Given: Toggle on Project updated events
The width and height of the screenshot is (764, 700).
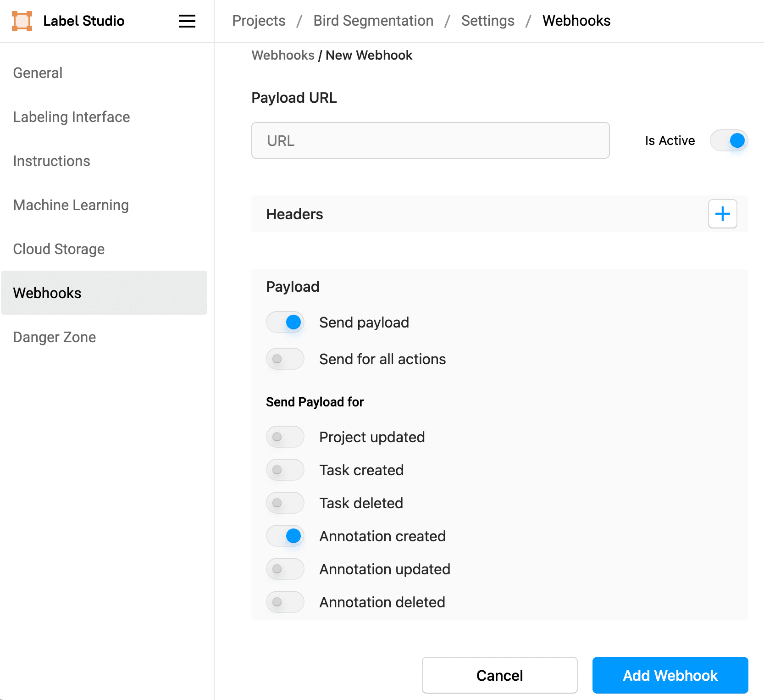Looking at the screenshot, I should click(285, 437).
